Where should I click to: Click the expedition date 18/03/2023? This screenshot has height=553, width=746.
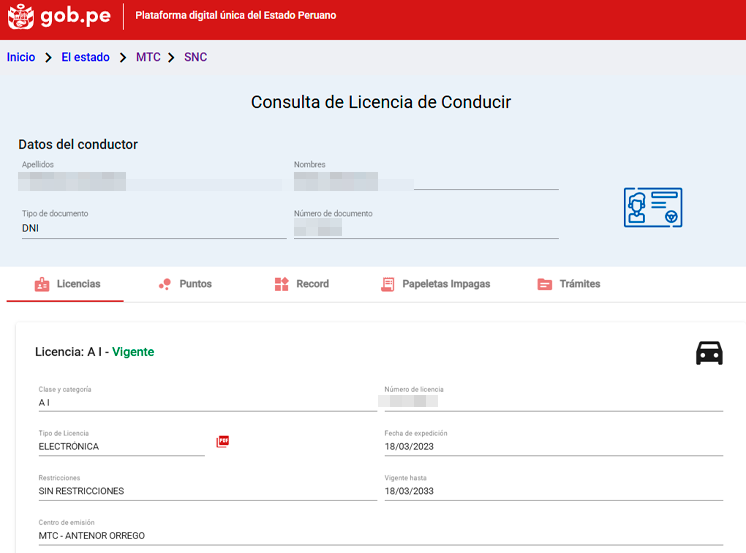coord(409,447)
